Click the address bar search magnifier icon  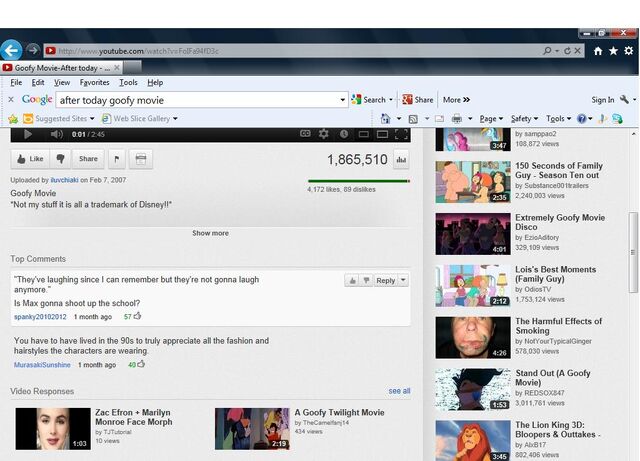pos(547,51)
